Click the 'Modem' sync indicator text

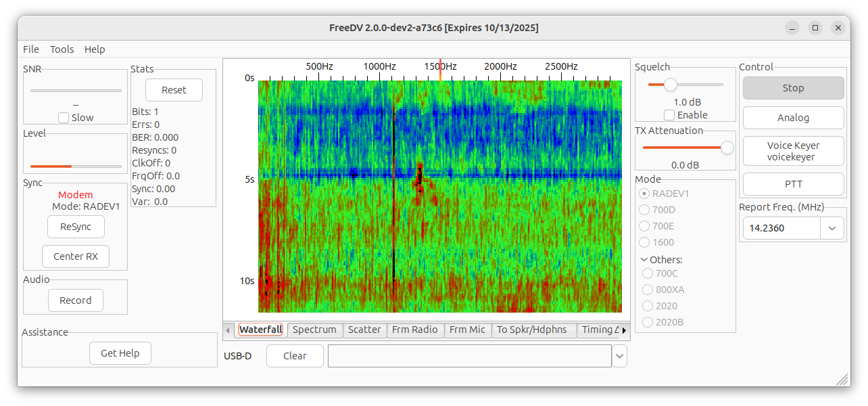pyautogui.click(x=76, y=195)
